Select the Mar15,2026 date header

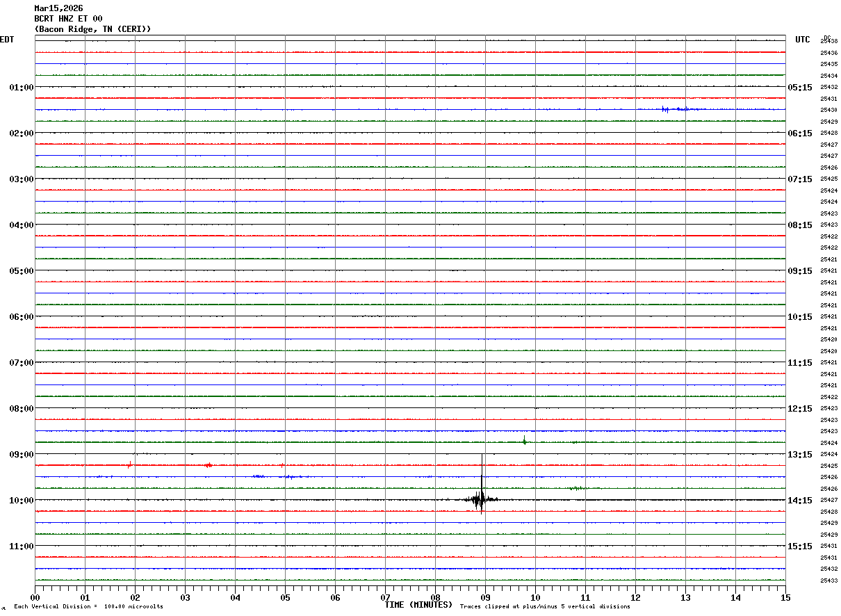(58, 8)
